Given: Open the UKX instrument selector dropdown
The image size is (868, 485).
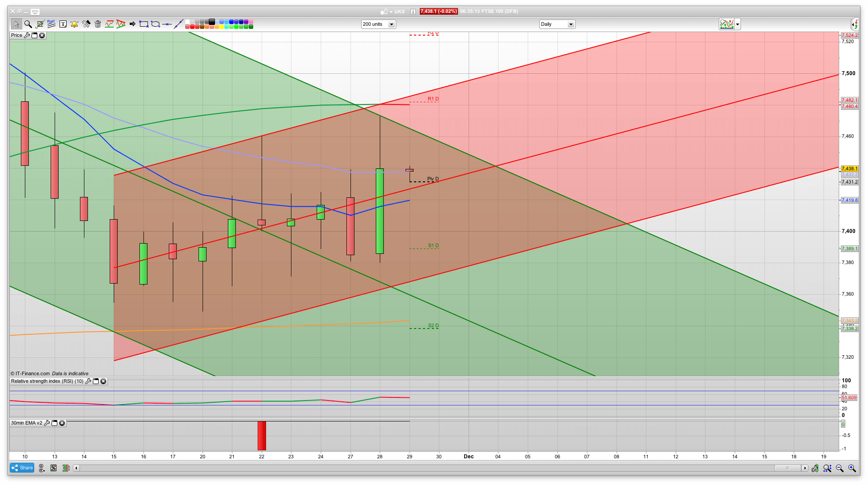Looking at the screenshot, I should 391,12.
